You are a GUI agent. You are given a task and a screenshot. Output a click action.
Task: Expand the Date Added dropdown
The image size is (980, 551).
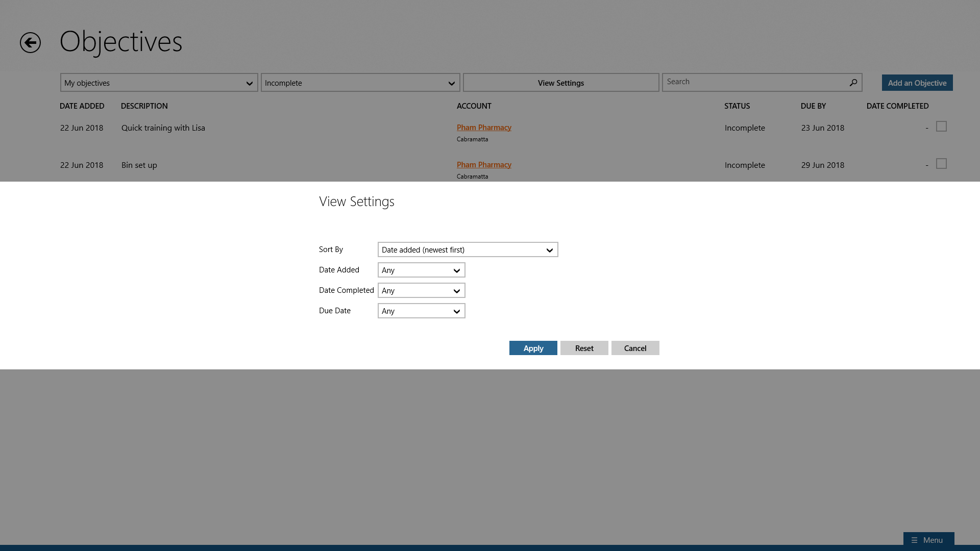point(421,270)
